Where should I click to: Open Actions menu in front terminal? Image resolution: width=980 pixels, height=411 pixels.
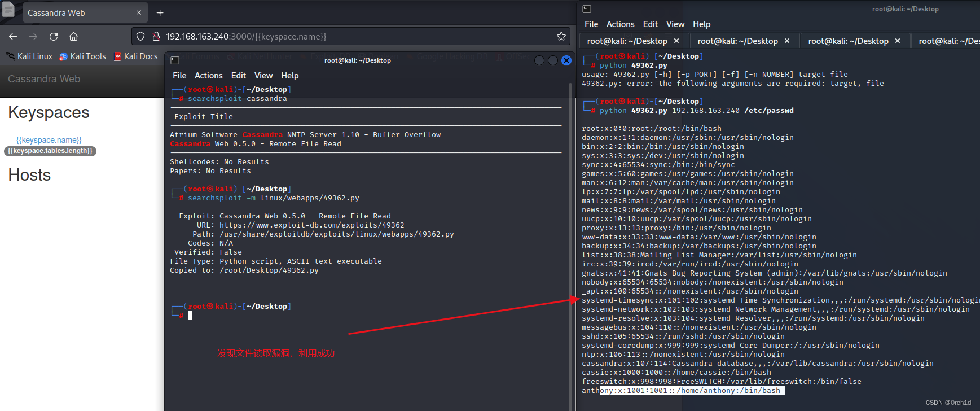point(209,76)
